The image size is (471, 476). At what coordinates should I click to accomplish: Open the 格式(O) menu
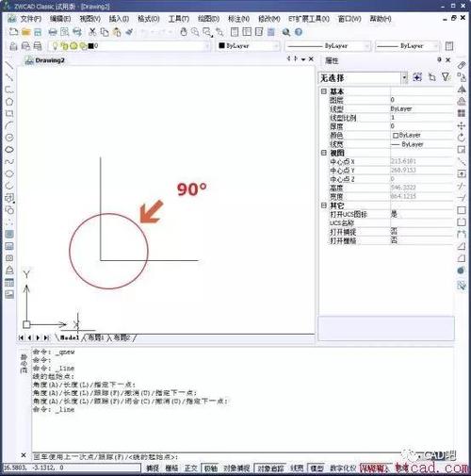149,19
